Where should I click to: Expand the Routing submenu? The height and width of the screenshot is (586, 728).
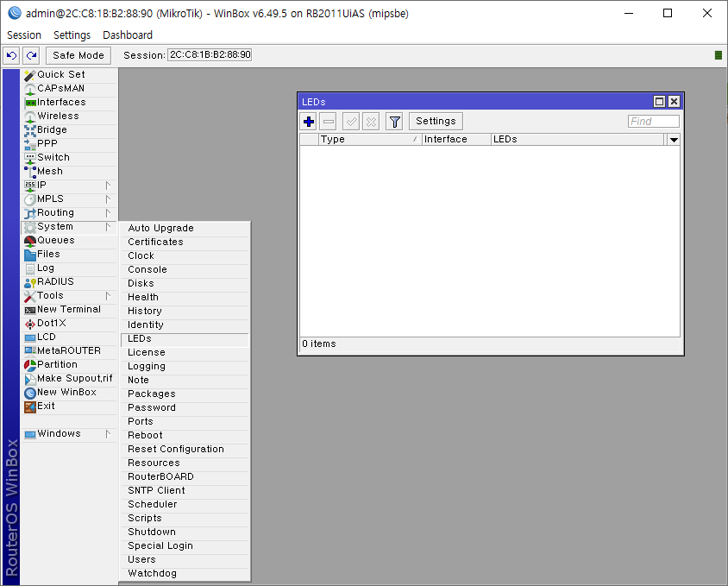coord(69,213)
